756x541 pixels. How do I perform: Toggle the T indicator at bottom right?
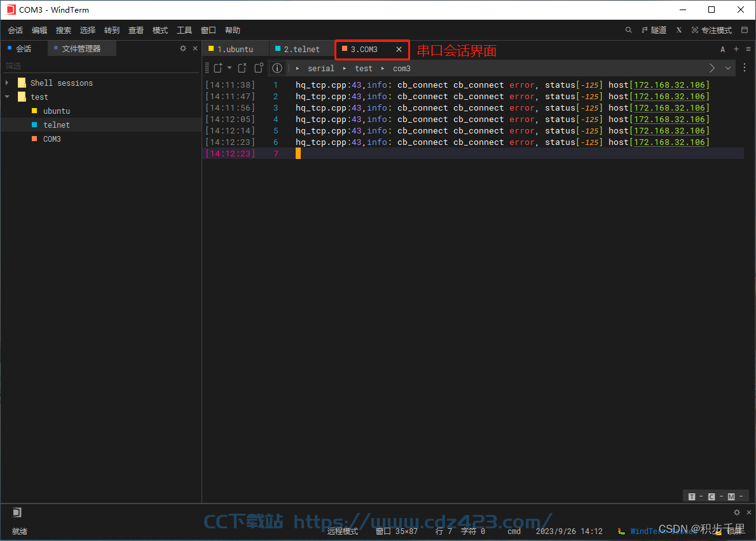tap(692, 496)
